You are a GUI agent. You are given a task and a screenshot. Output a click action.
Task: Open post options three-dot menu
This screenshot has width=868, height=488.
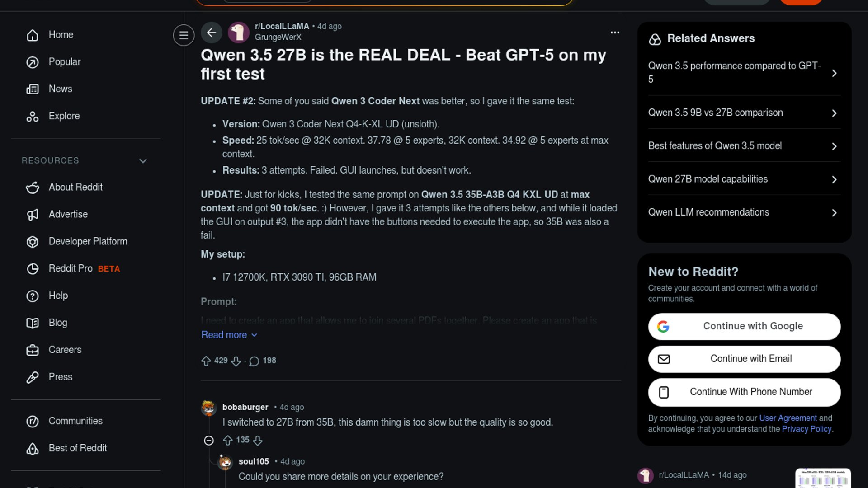(x=615, y=33)
